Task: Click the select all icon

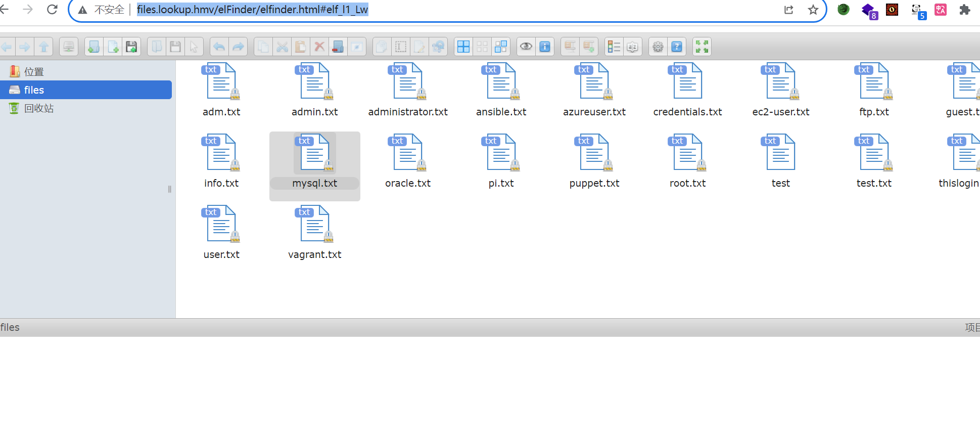Action: pyautogui.click(x=463, y=47)
